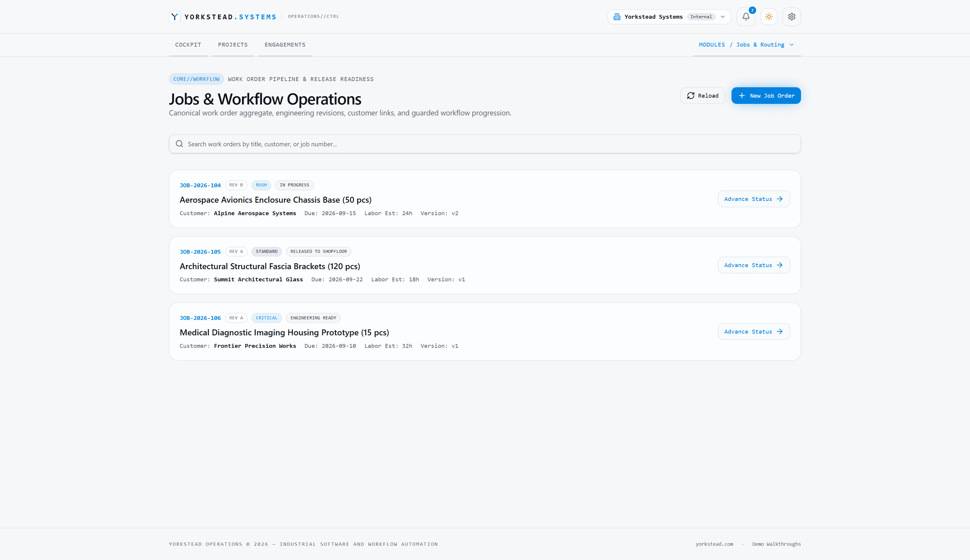970x560 pixels.
Task: Click the ENGINEERING READY badge
Action: click(x=313, y=318)
